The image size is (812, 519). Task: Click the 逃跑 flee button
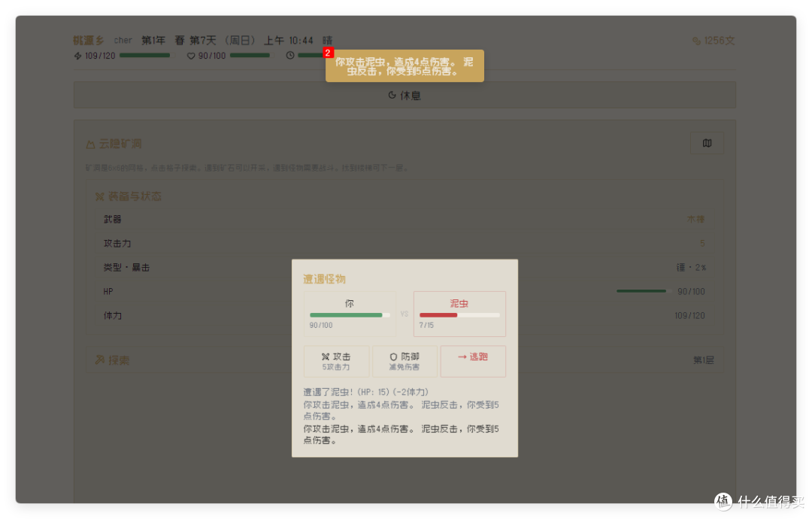point(473,362)
